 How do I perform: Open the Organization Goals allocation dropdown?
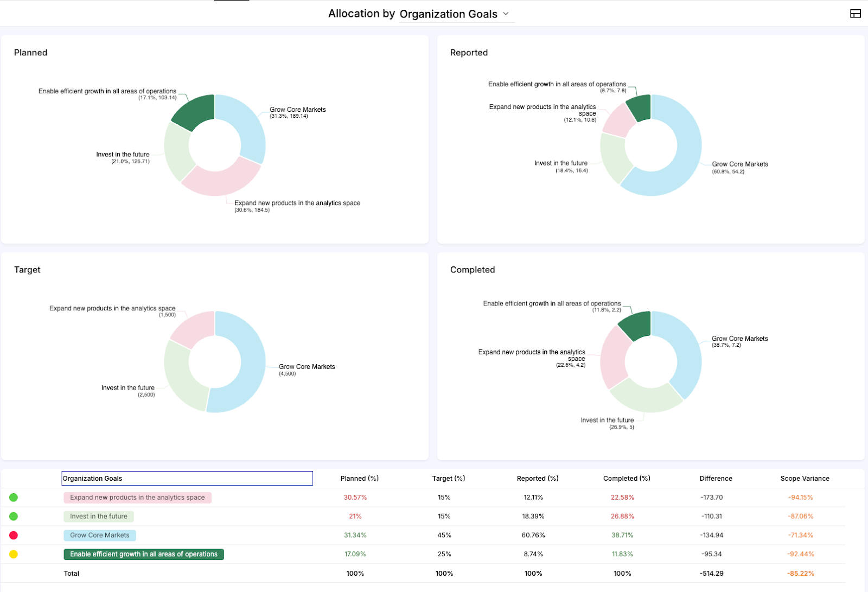click(448, 14)
